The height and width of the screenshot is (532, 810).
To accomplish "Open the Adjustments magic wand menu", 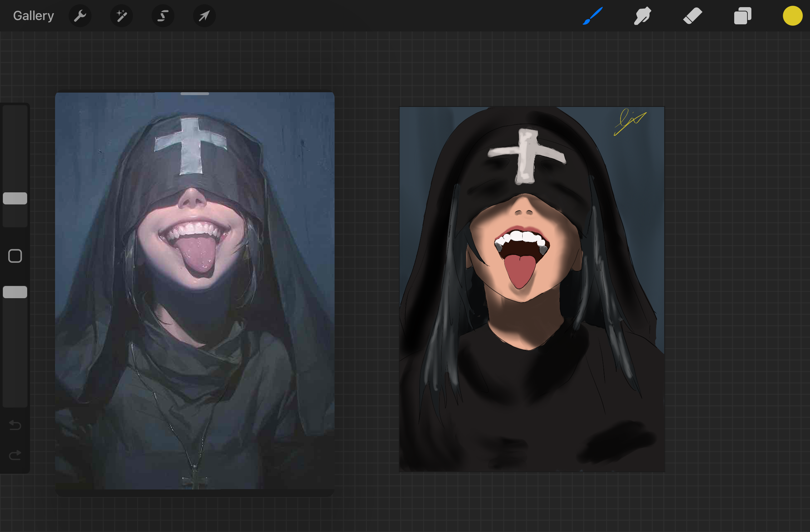I will coord(122,16).
